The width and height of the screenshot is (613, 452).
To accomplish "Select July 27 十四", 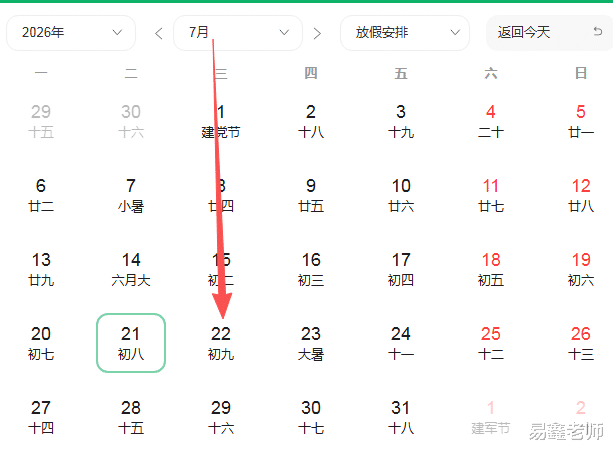I will point(41,417).
